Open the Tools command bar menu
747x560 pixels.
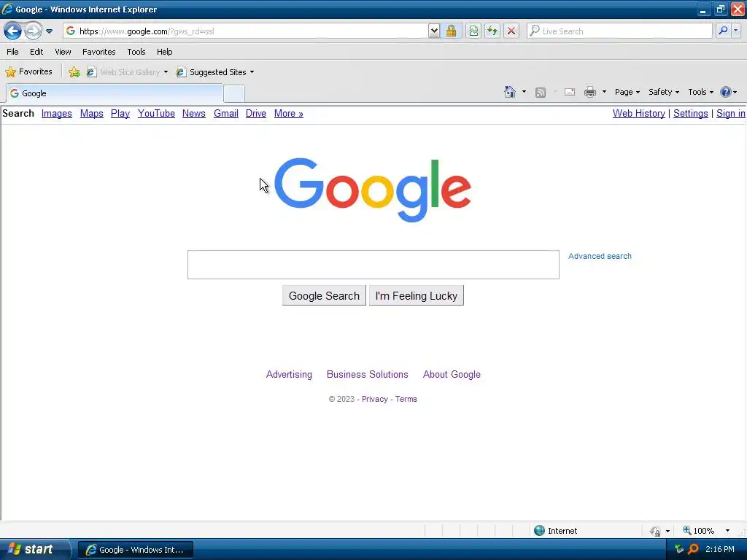[x=701, y=92]
